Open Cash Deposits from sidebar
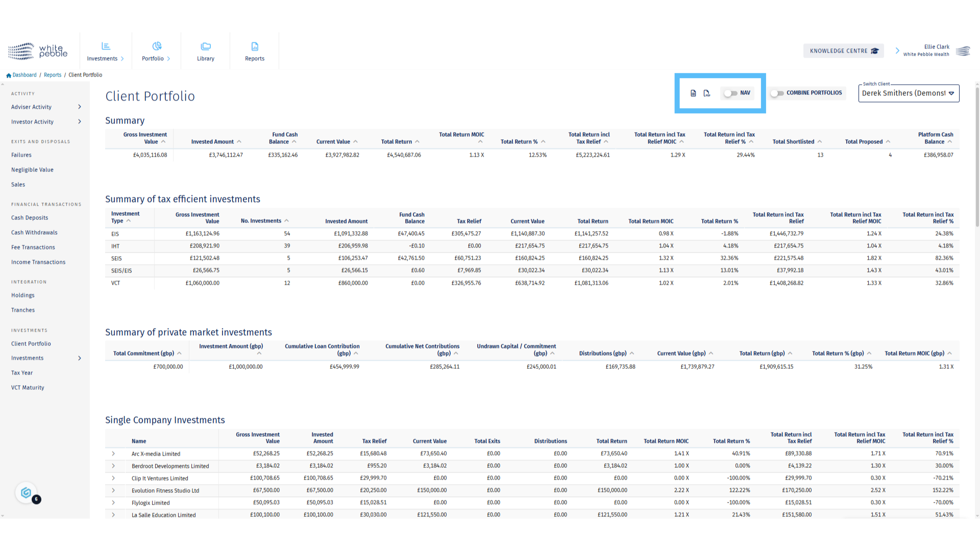The image size is (980, 551). click(30, 217)
